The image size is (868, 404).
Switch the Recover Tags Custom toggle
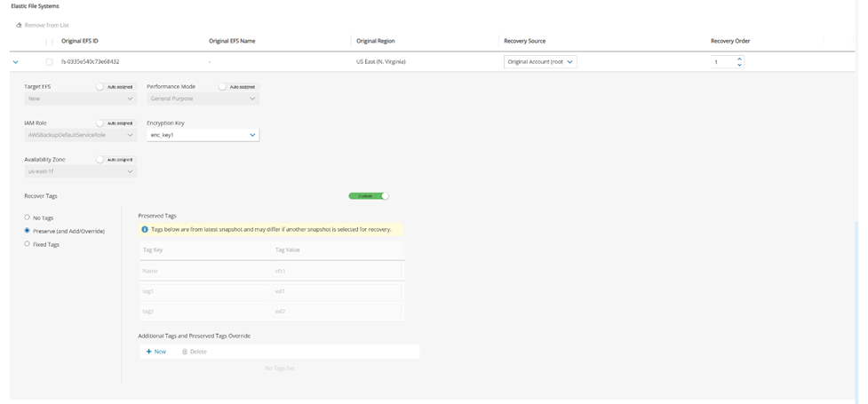pos(369,196)
